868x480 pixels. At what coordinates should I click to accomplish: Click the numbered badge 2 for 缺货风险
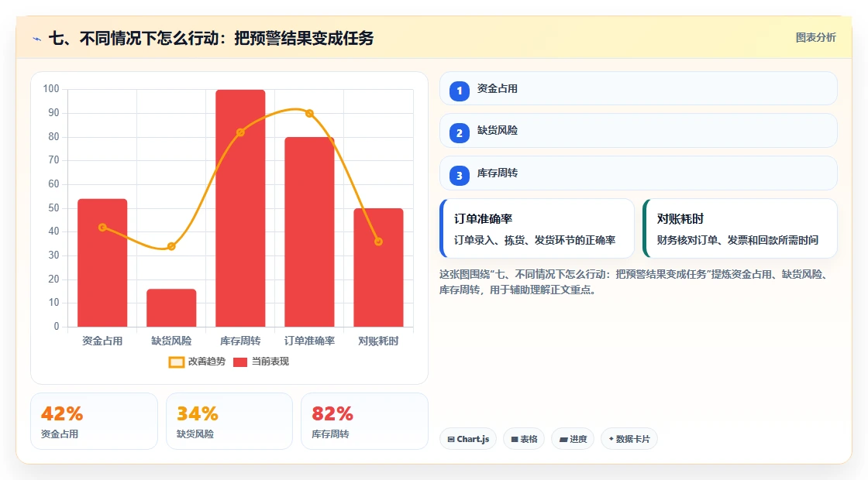460,132
